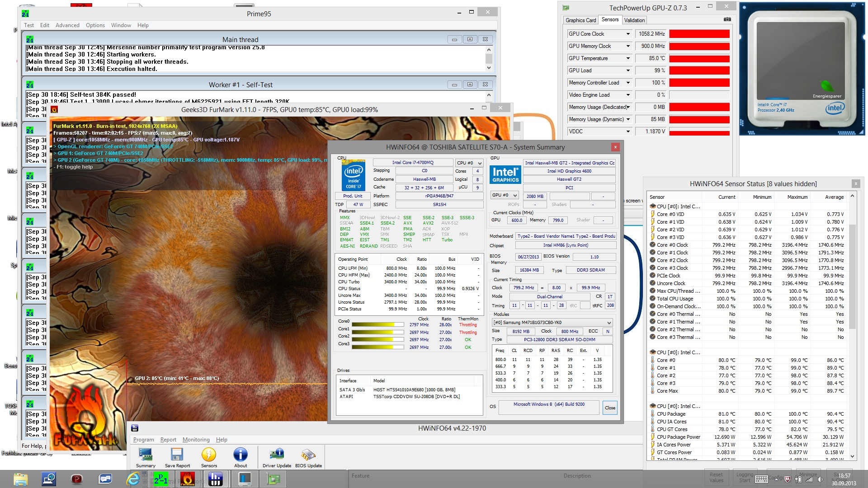Click the Core #0 Clock gauge sensor icon

point(652,245)
